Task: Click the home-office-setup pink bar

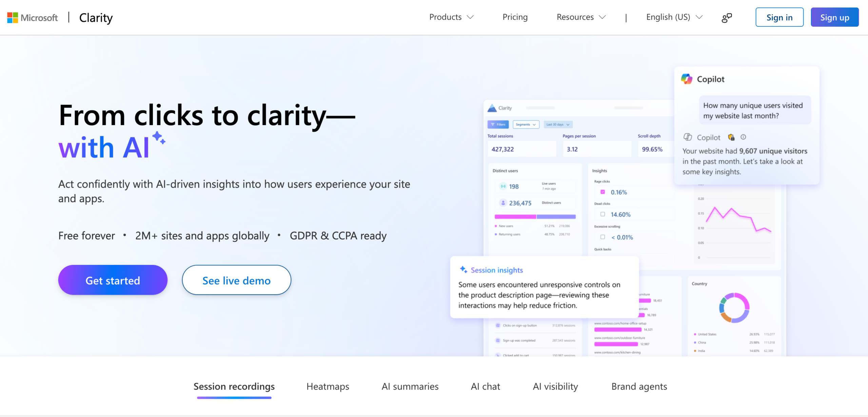Action: (618, 329)
